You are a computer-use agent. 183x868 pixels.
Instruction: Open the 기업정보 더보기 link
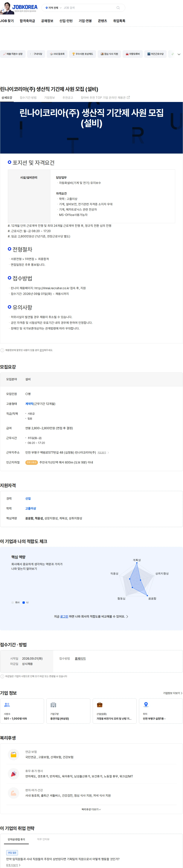(173, 693)
